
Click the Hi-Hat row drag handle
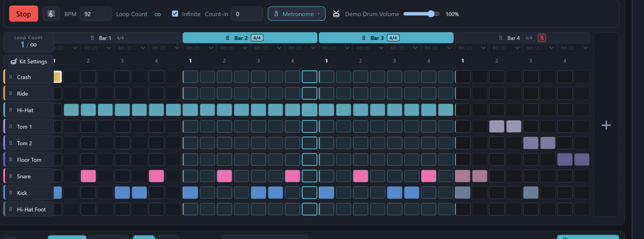tap(11, 110)
